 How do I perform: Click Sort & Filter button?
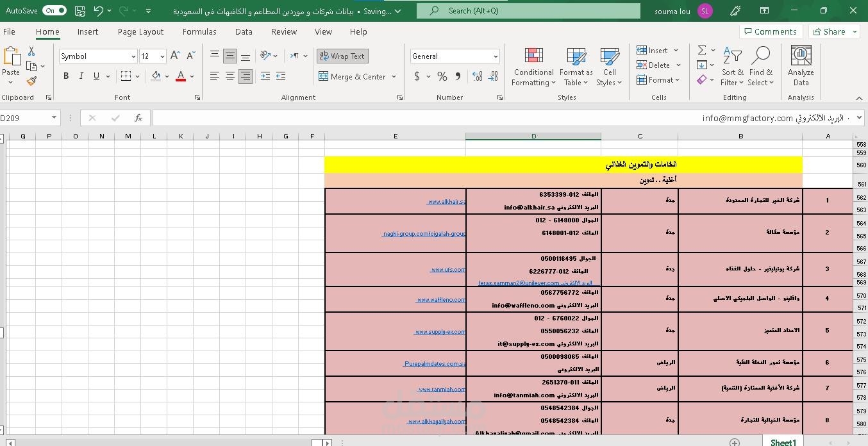pos(732,66)
